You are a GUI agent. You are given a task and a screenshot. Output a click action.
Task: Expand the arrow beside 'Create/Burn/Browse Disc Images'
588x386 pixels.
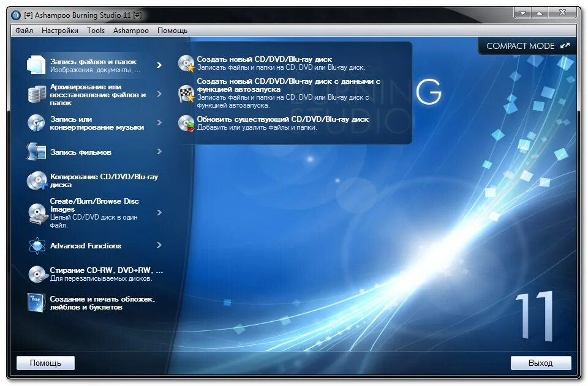(x=159, y=213)
